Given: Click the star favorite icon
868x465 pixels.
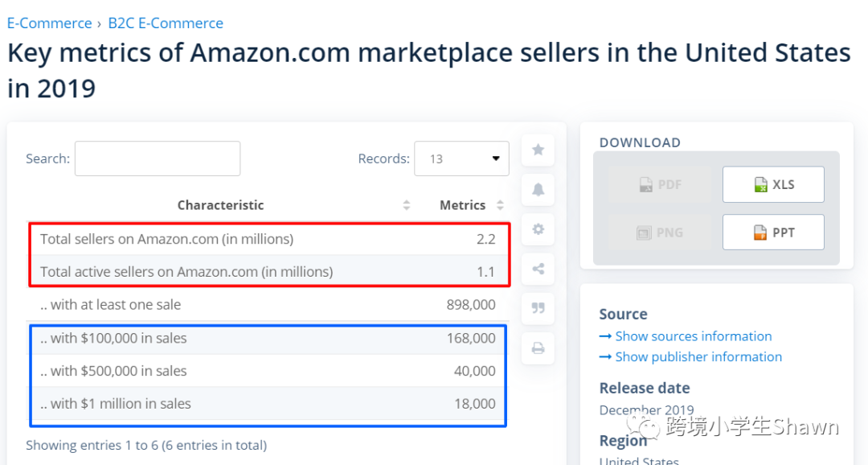Looking at the screenshot, I should click(538, 150).
